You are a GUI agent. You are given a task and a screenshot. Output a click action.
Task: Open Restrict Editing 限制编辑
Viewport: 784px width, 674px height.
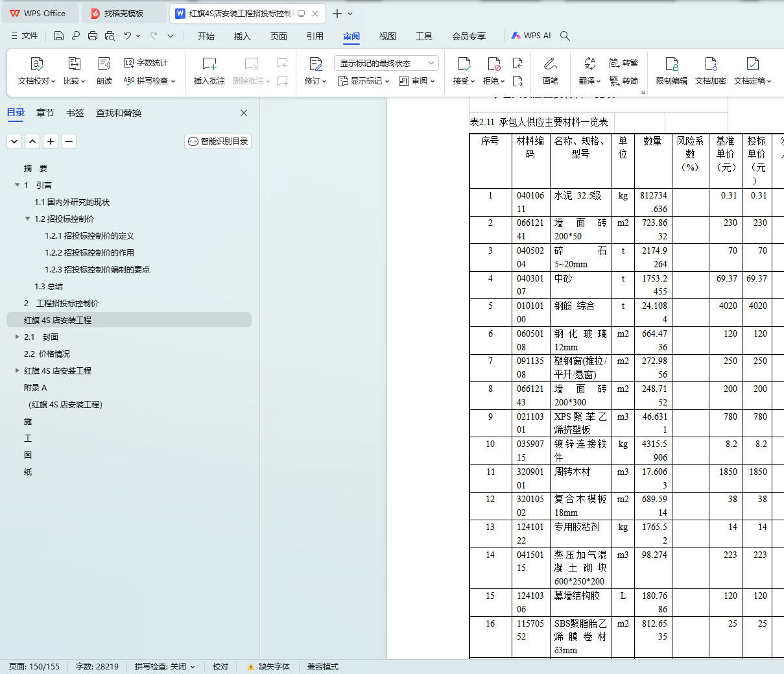tap(672, 71)
